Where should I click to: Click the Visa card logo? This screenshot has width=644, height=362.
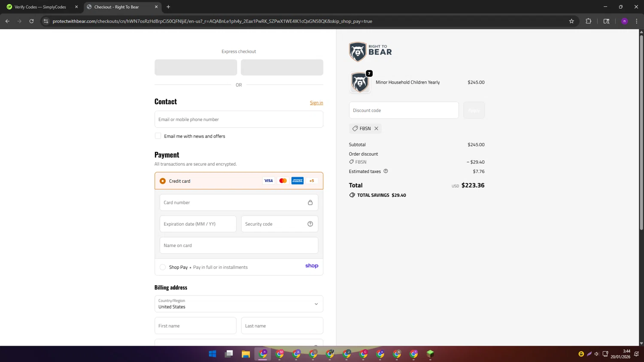(268, 181)
